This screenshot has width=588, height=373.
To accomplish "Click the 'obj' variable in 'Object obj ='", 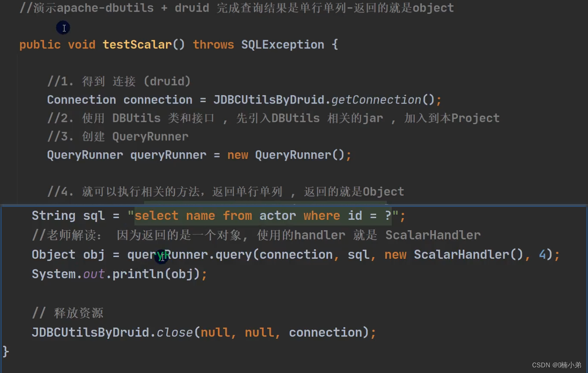I will click(94, 254).
